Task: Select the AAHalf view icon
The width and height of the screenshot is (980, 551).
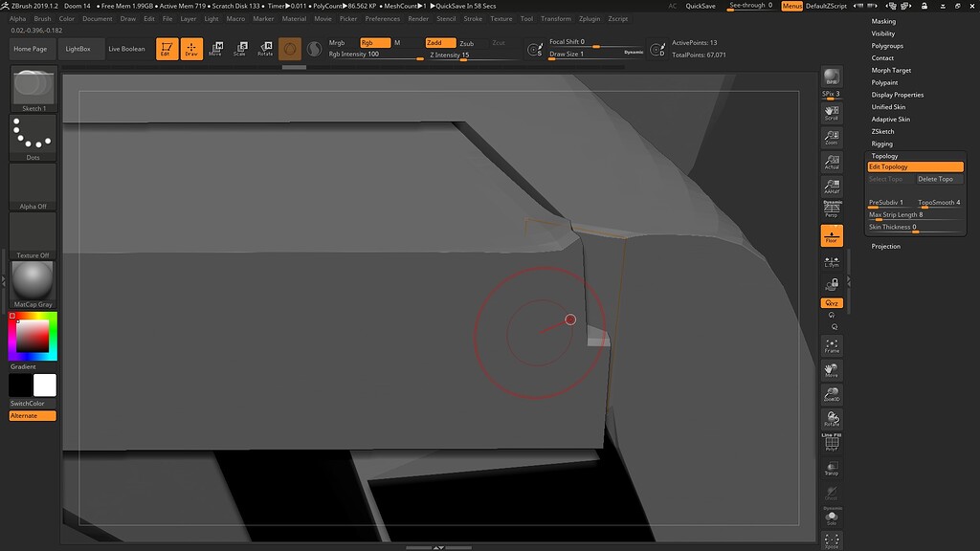Action: [831, 185]
